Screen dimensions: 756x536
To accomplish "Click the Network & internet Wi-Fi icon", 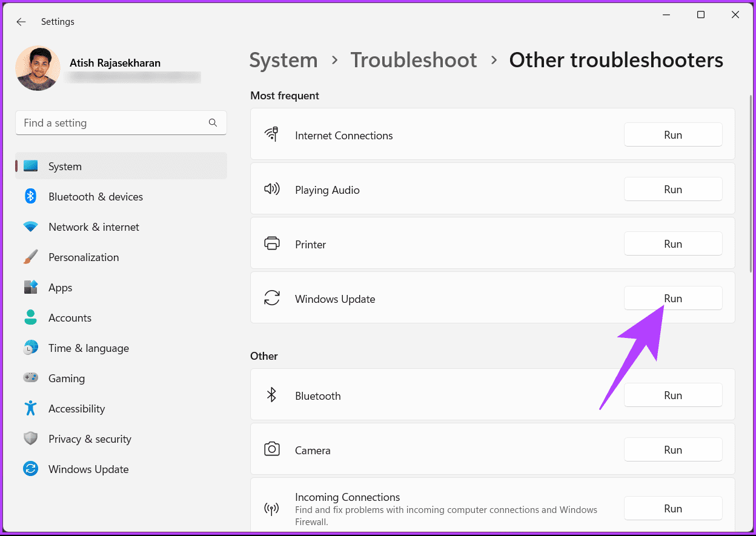I will coord(30,227).
